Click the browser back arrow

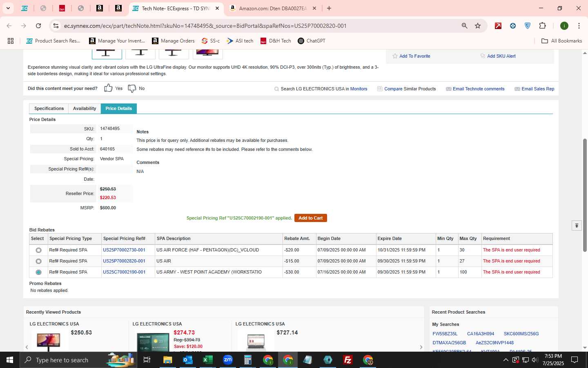coord(9,26)
